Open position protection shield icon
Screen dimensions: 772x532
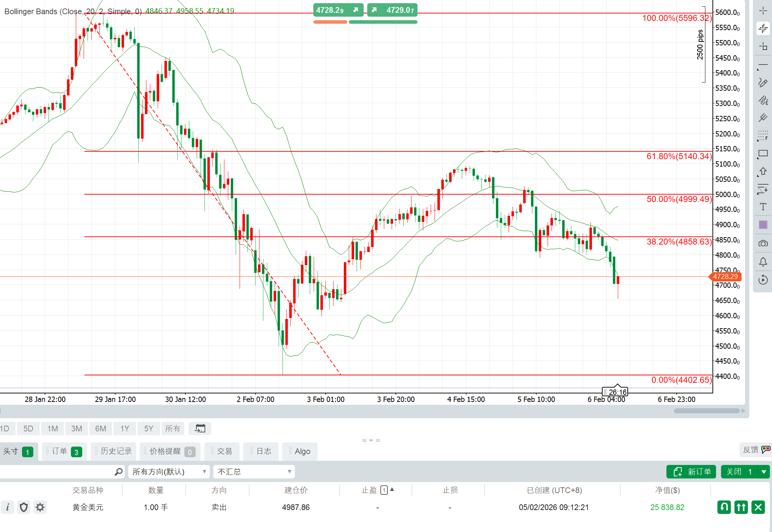click(x=24, y=507)
